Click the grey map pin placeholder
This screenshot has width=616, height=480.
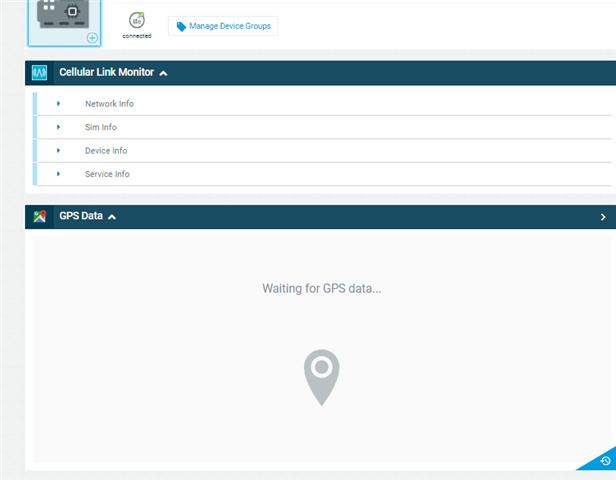[322, 377]
